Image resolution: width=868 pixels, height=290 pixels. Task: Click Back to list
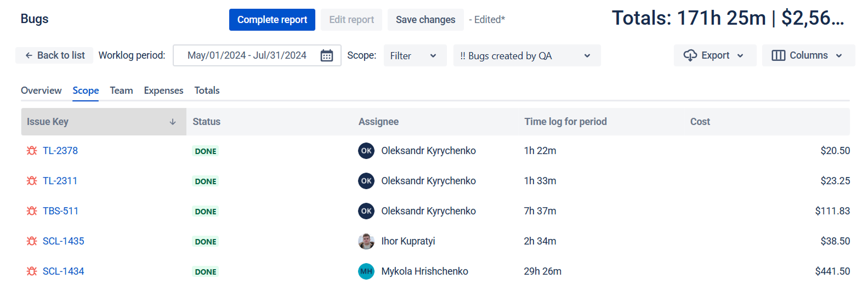tap(54, 55)
